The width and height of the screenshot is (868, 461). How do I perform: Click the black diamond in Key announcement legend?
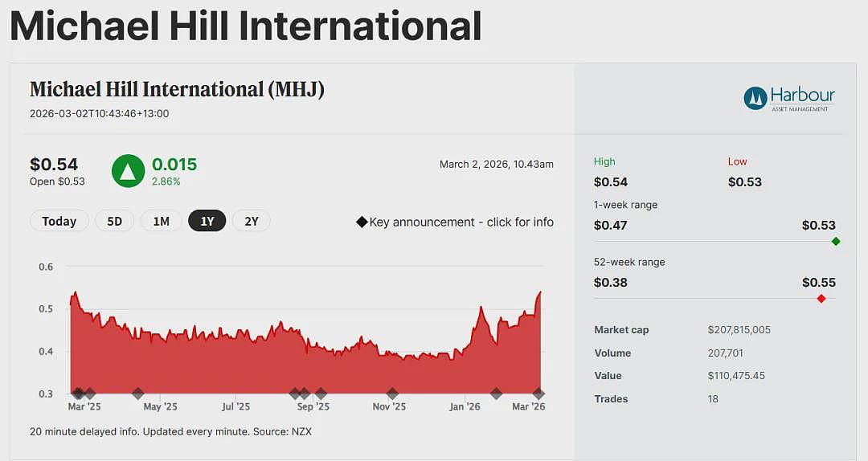[362, 222]
